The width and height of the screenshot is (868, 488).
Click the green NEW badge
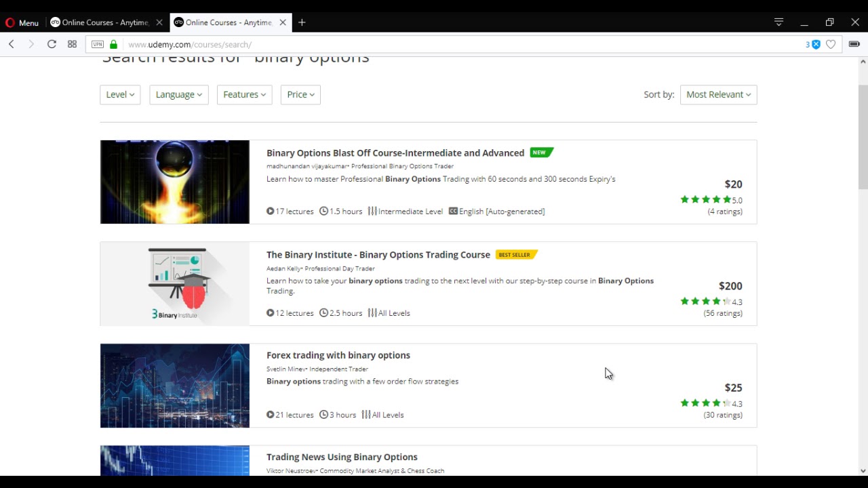click(x=541, y=152)
